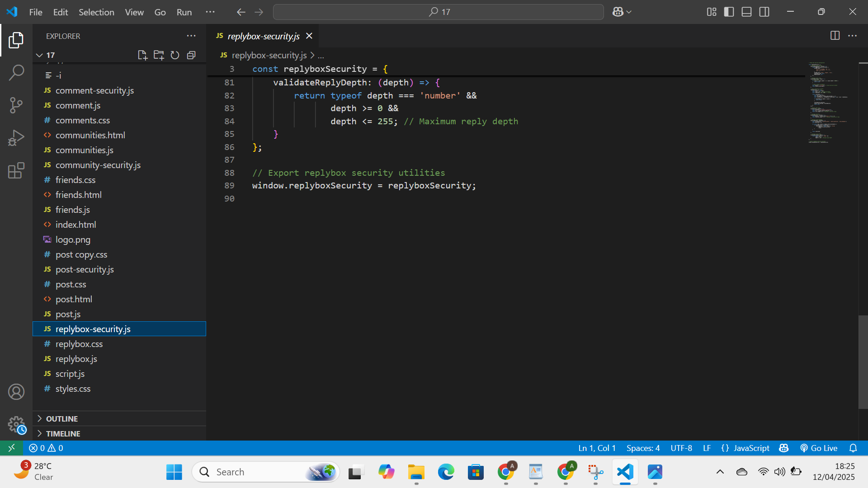Viewport: 868px width, 488px height.
Task: Toggle primary side bar visibility
Action: click(729, 12)
